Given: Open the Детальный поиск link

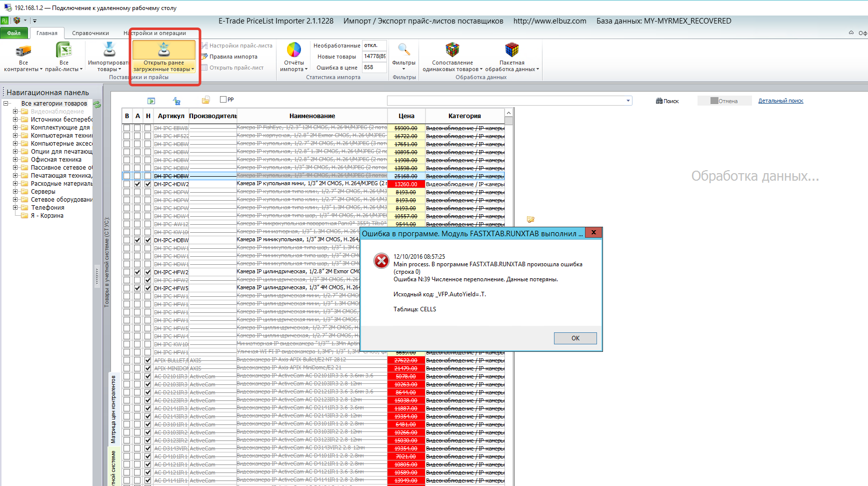Looking at the screenshot, I should point(780,101).
